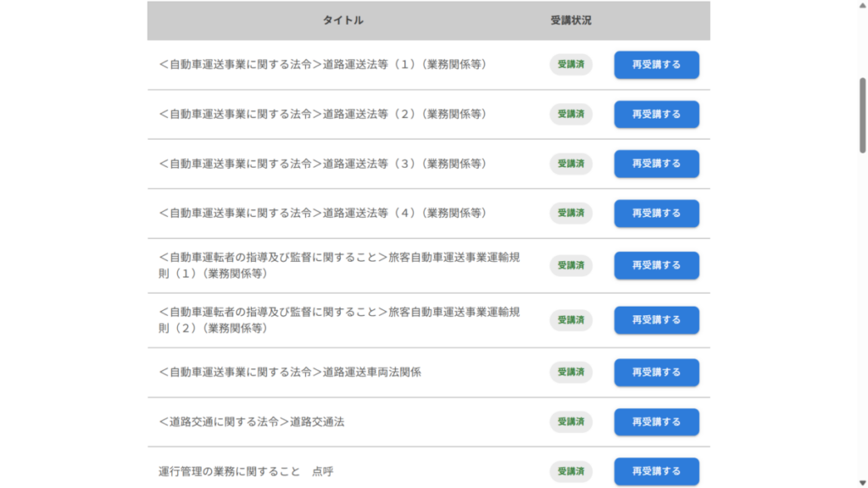Click the タイトル column header
Image resolution: width=868 pixels, height=488 pixels.
pyautogui.click(x=343, y=20)
